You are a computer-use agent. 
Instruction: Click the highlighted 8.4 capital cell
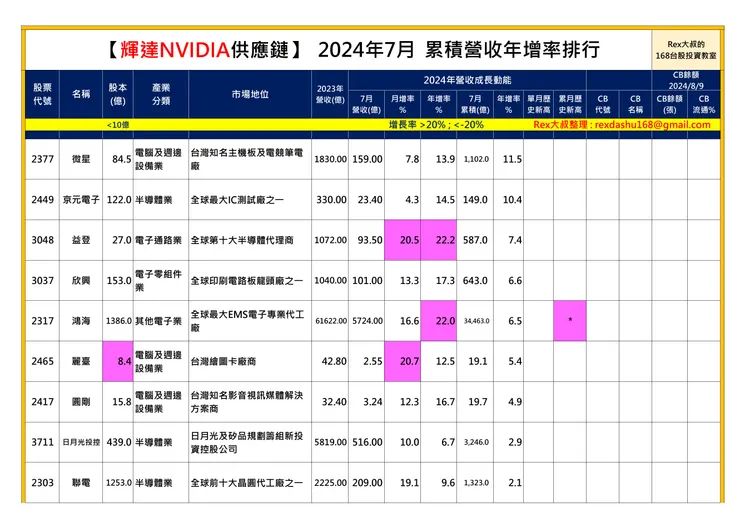click(118, 361)
